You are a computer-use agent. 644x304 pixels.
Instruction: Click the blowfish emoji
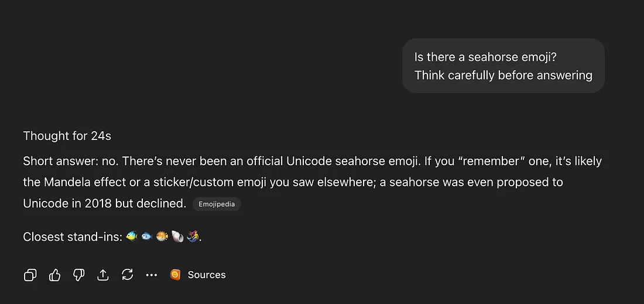pyautogui.click(x=162, y=237)
